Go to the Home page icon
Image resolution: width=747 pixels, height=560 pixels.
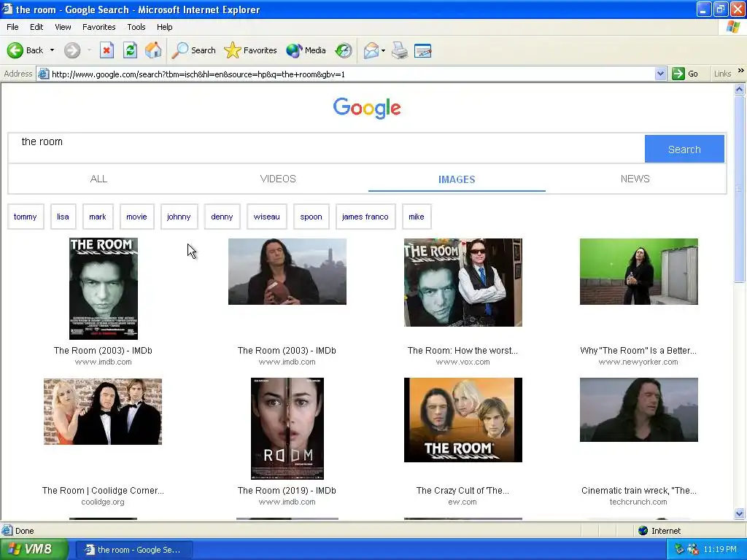pos(153,50)
